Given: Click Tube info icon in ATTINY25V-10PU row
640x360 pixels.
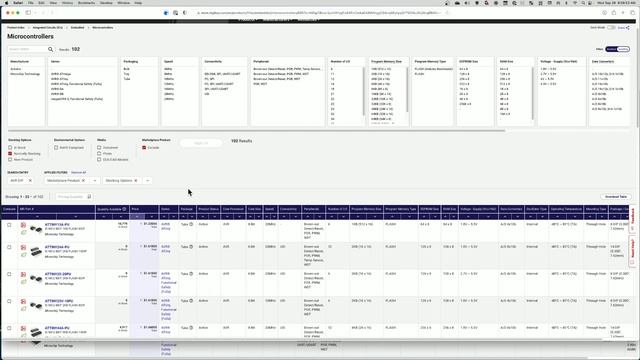Looking at the screenshot, I should click(191, 301).
